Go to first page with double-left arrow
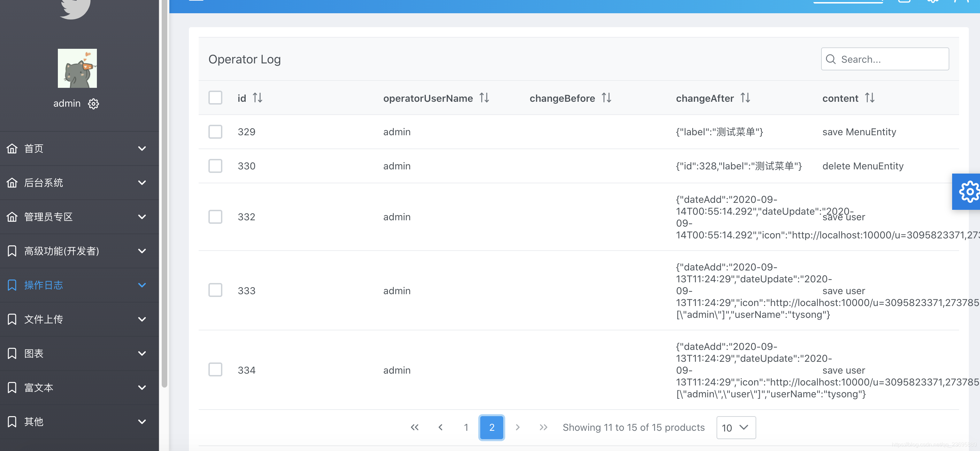 pyautogui.click(x=415, y=427)
